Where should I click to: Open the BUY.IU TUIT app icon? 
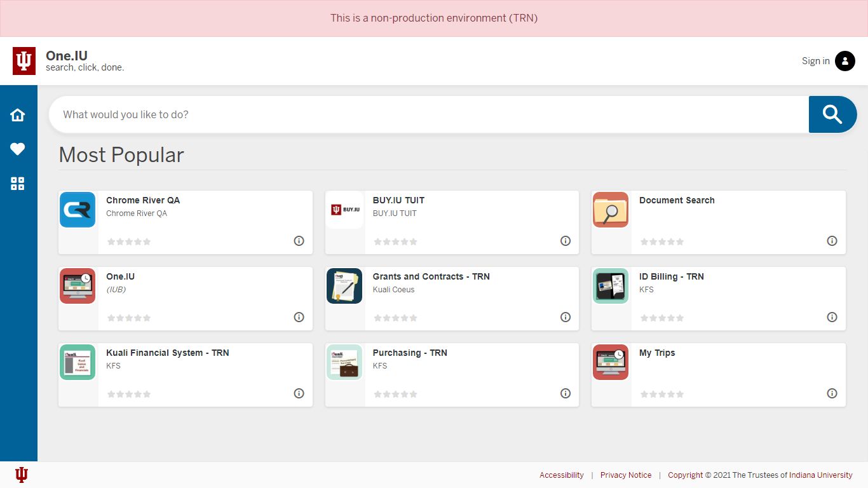[344, 210]
